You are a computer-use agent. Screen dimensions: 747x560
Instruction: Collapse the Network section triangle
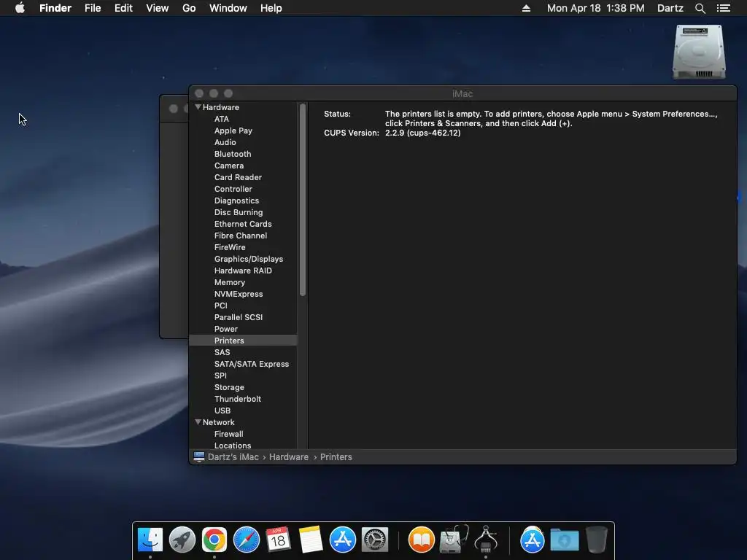pyautogui.click(x=198, y=422)
